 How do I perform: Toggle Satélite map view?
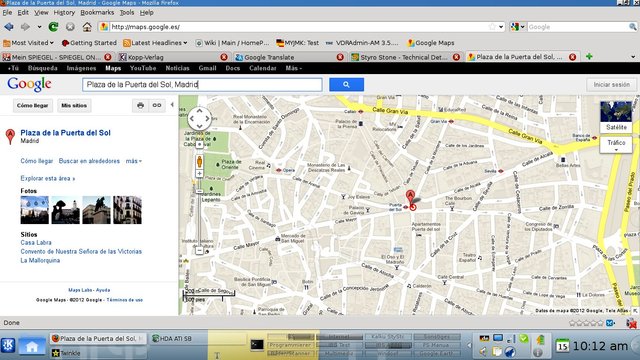click(x=616, y=117)
